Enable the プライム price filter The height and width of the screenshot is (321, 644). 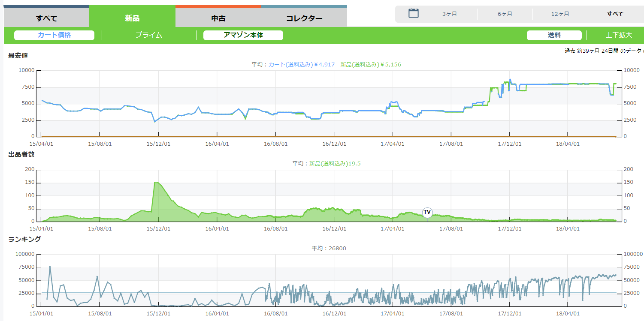149,35
